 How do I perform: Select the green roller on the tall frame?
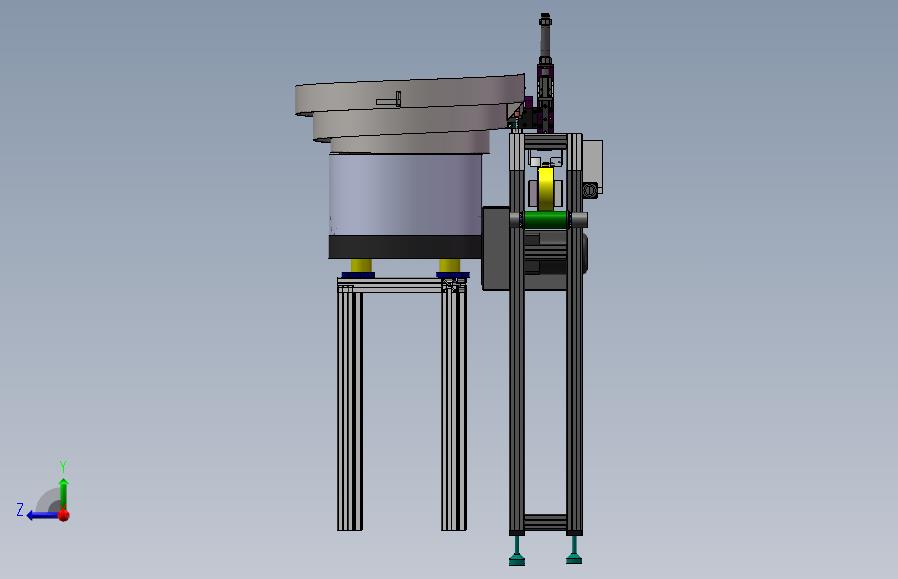[x=546, y=219]
